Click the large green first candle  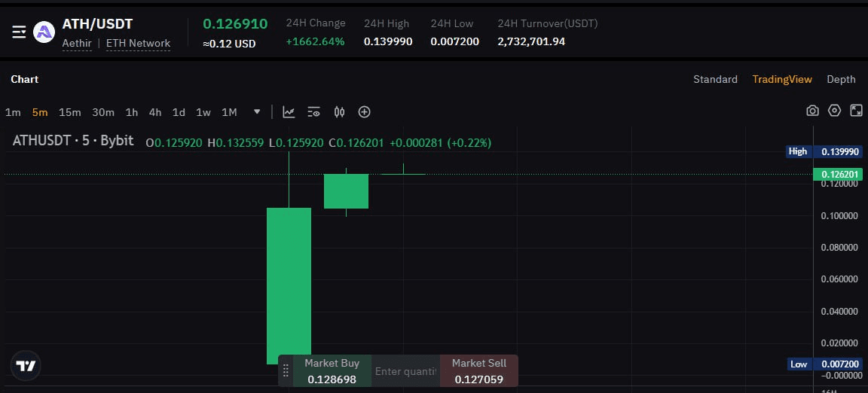point(289,285)
